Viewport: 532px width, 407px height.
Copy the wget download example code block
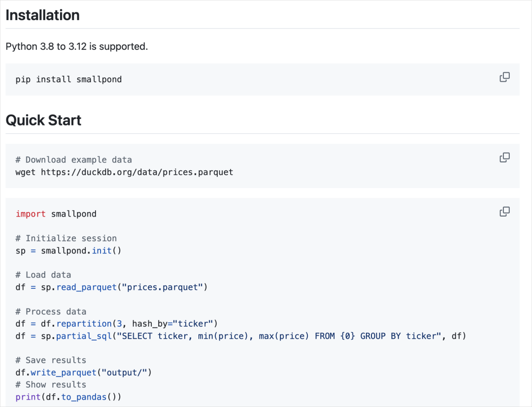504,157
